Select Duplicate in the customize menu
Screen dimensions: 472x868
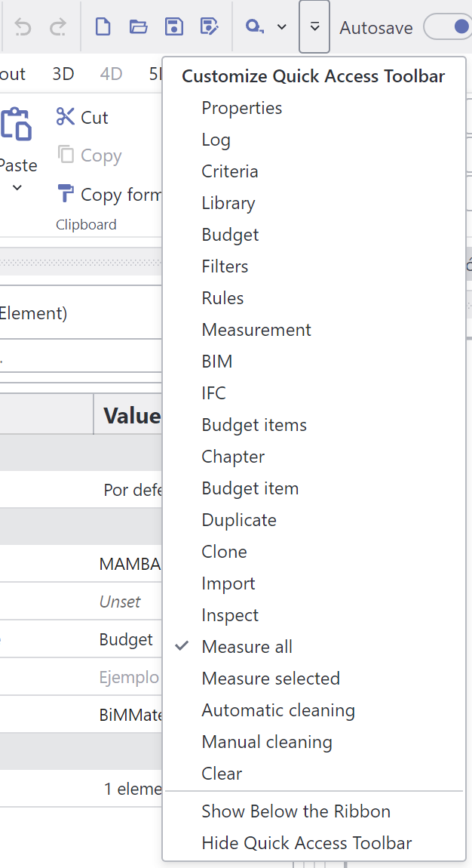click(x=314, y=520)
